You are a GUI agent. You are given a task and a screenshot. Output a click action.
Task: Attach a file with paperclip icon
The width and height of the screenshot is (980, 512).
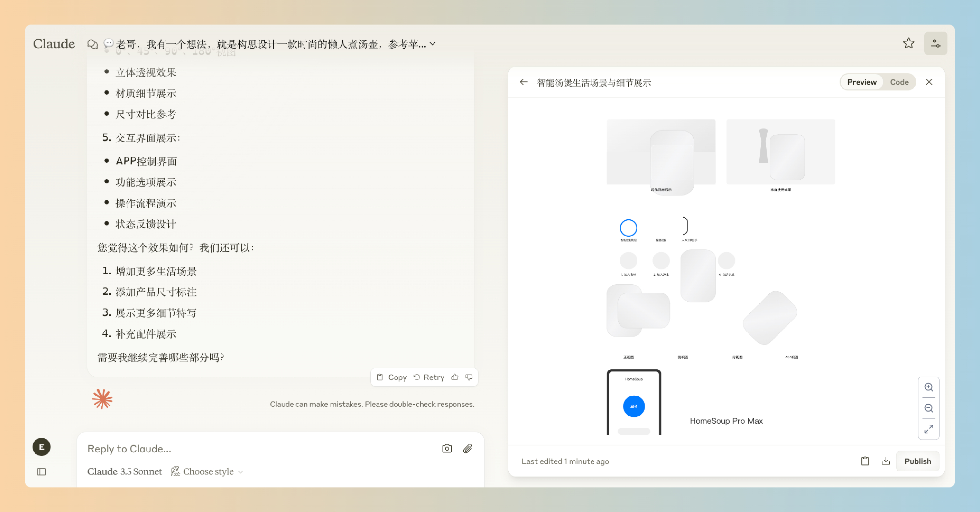[x=468, y=448]
